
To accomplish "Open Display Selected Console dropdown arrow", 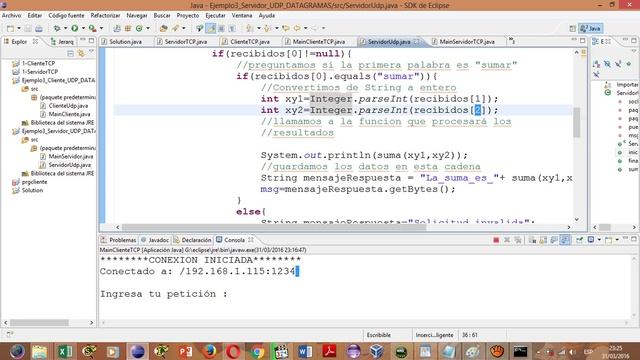I will click(x=599, y=240).
